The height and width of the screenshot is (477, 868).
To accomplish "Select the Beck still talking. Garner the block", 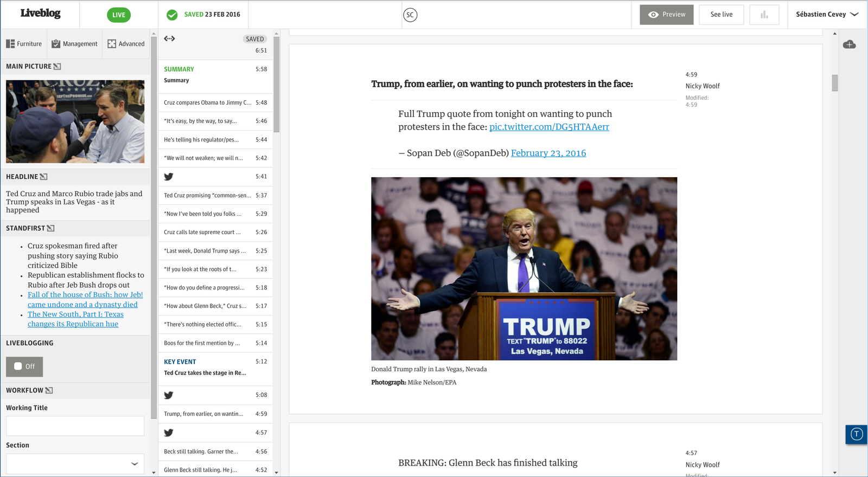I will 215,452.
